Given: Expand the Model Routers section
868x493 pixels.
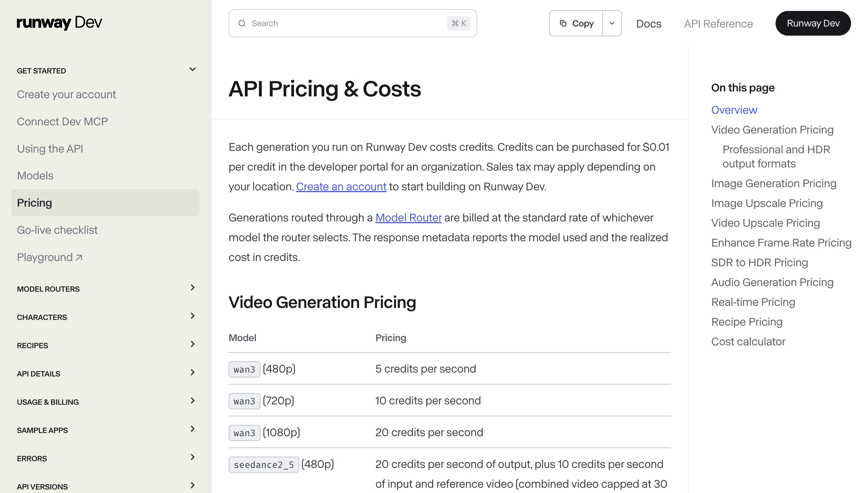Looking at the screenshot, I should [193, 287].
